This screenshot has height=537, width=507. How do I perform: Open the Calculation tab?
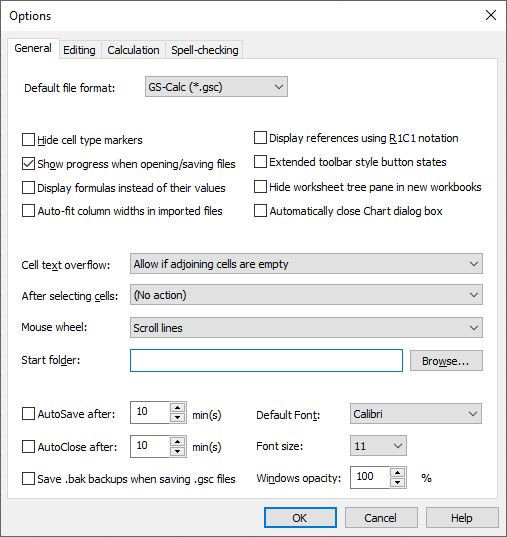[x=133, y=50]
